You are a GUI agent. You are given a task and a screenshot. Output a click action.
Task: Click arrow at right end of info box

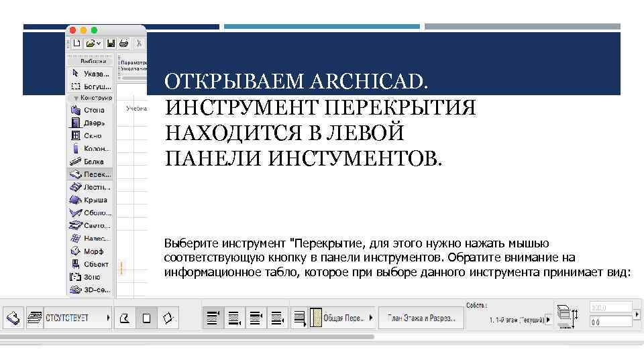click(637, 314)
